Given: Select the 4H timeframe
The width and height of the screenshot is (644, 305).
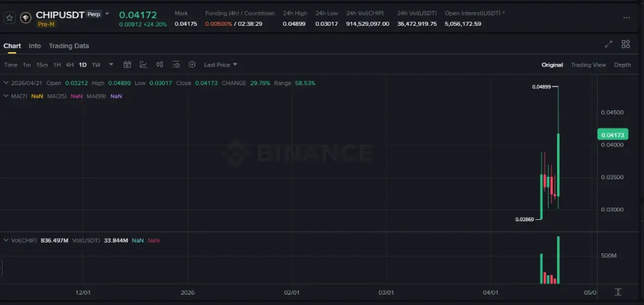Looking at the screenshot, I should pyautogui.click(x=70, y=65).
